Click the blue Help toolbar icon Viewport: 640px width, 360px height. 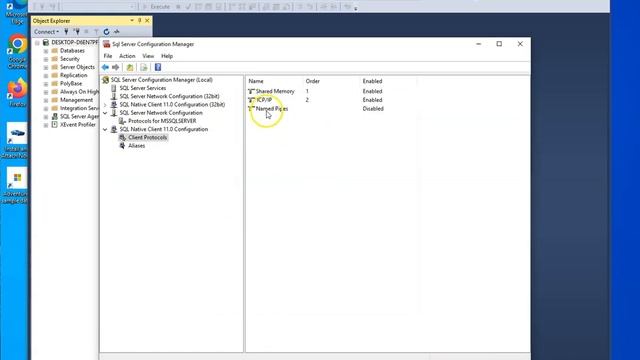(158, 67)
